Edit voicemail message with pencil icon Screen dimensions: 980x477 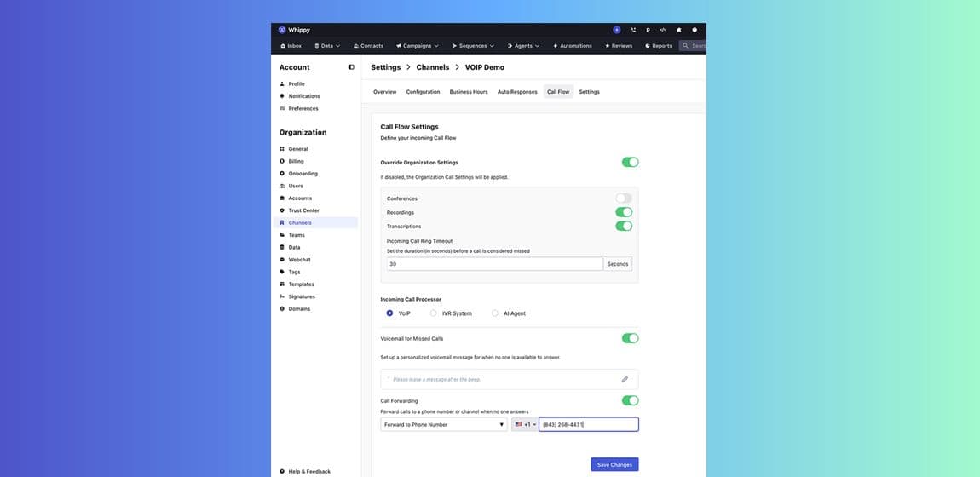(625, 380)
